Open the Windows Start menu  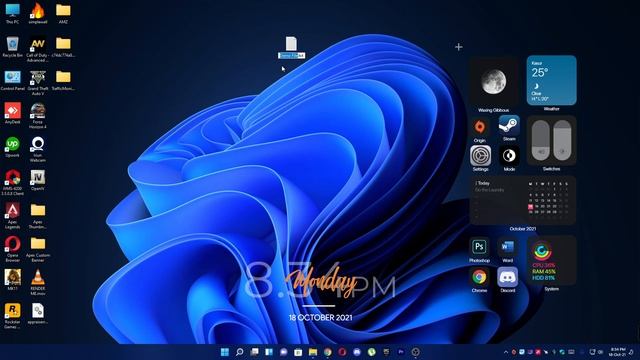(225, 352)
